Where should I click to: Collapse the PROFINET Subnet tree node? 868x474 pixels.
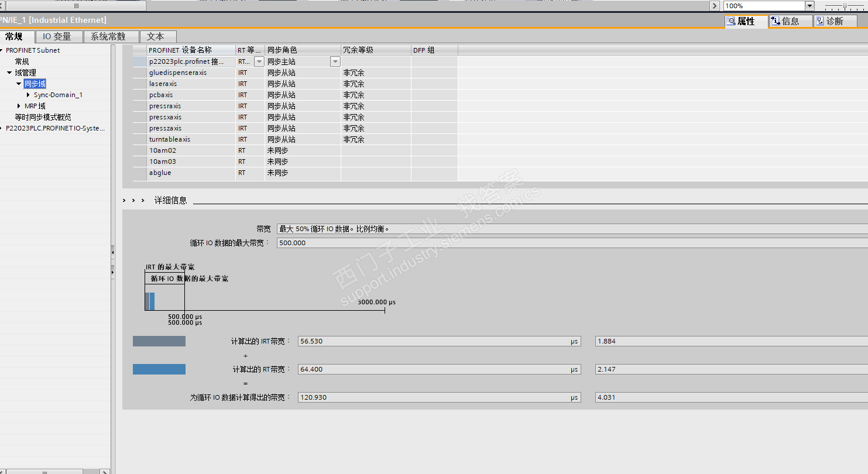point(2,50)
